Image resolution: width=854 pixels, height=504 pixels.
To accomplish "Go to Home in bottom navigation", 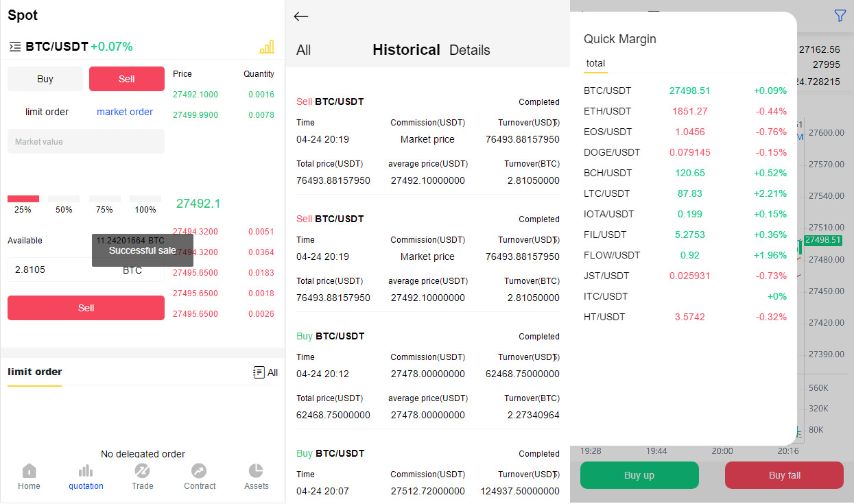I will (x=29, y=477).
